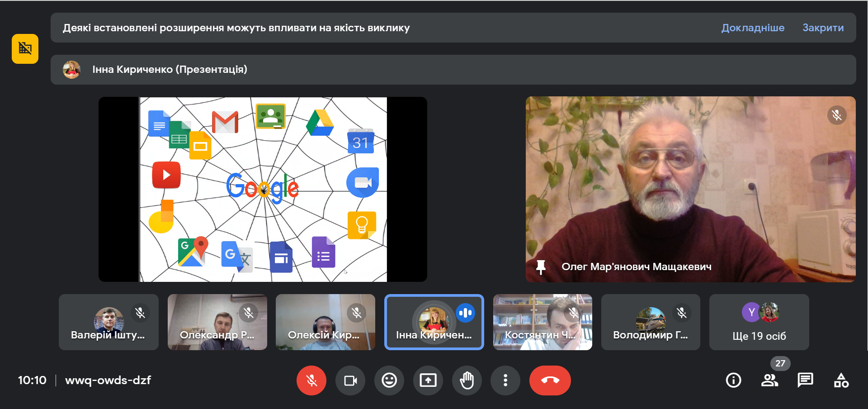Click the 27 participant count badge

pos(780,363)
